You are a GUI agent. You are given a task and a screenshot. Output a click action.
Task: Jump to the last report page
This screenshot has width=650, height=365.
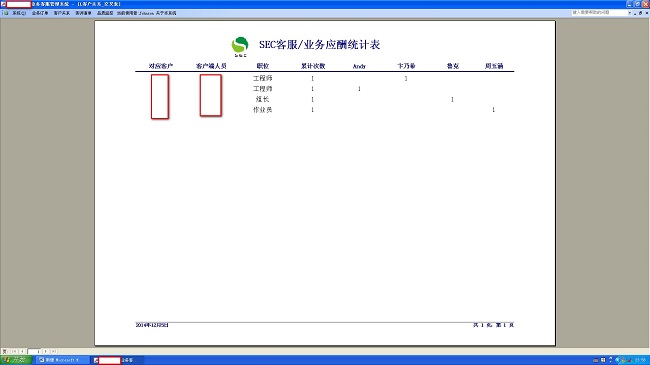pyautogui.click(x=54, y=351)
